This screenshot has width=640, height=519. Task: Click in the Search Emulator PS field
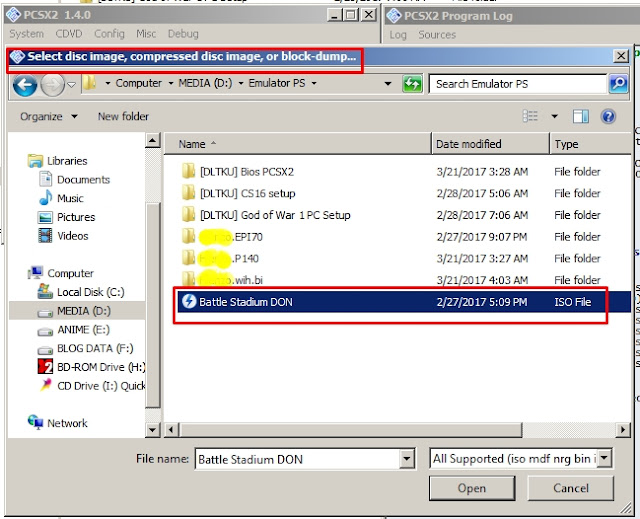coord(518,84)
